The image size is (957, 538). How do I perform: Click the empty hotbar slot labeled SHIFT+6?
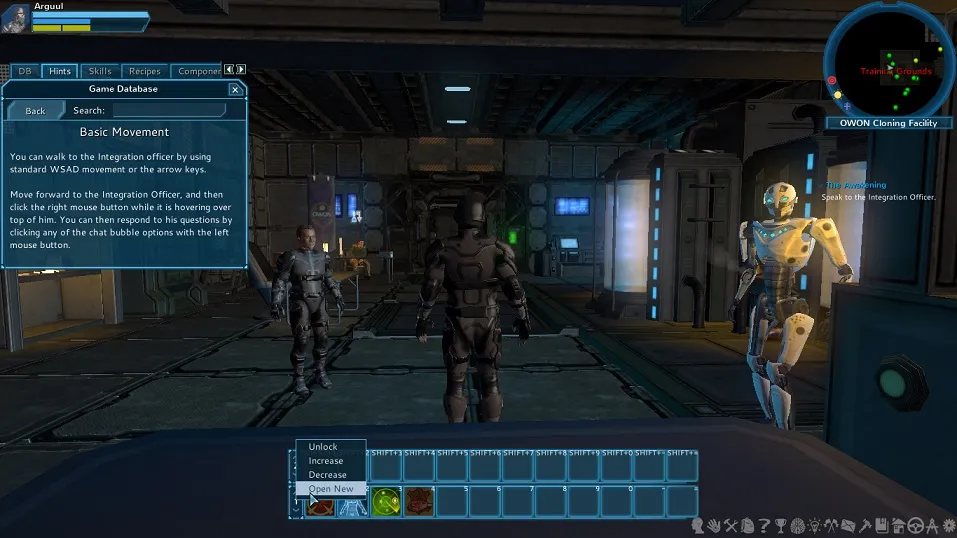click(485, 466)
